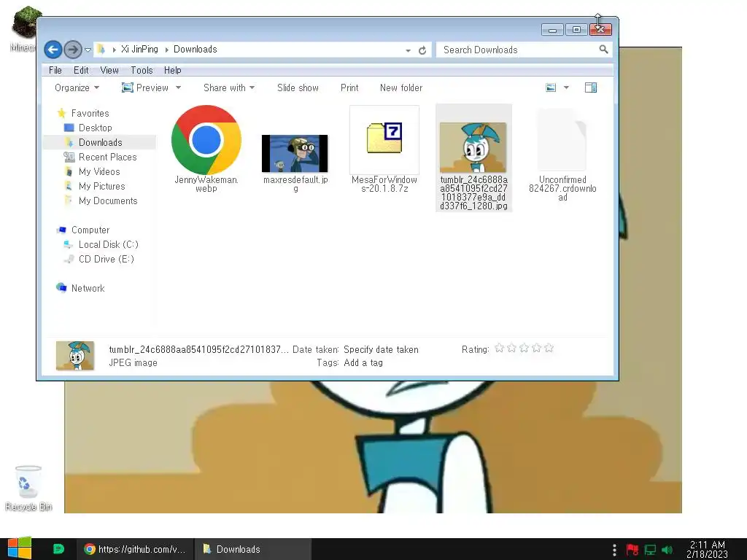Open My Documents in the sidebar
The width and height of the screenshot is (747, 560).
[108, 201]
